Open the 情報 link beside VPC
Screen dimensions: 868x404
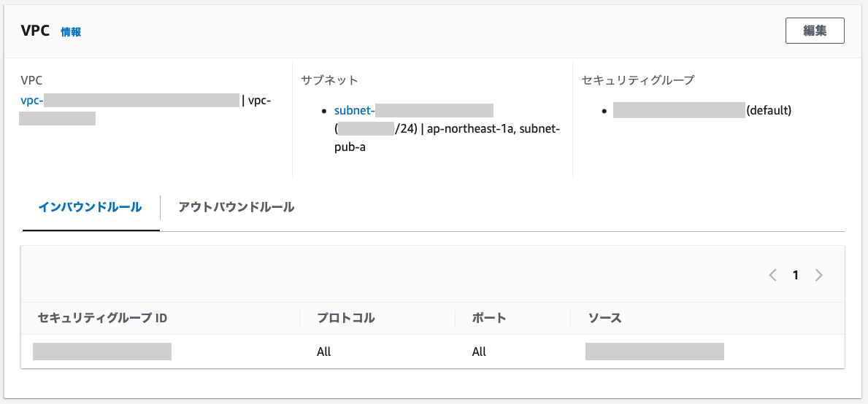71,32
